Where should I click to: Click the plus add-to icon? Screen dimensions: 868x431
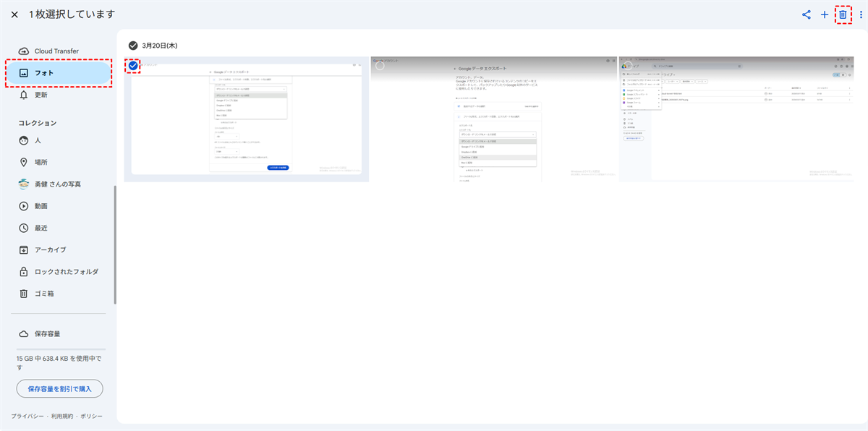[825, 14]
